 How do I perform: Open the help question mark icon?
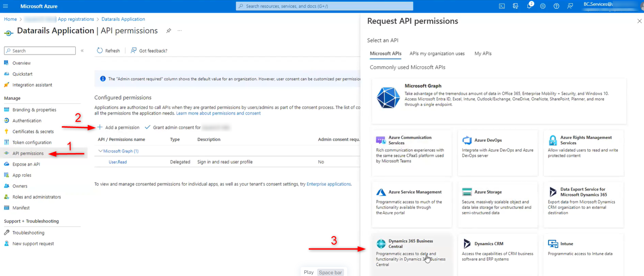(x=557, y=6)
